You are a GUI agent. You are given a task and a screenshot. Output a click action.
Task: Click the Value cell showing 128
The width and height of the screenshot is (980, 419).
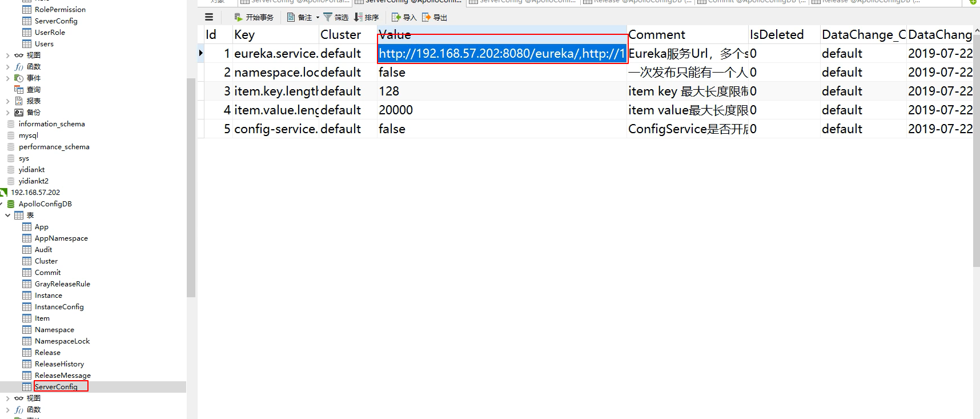pos(502,91)
